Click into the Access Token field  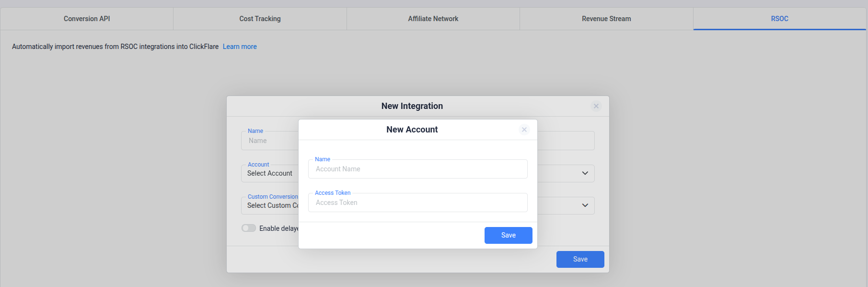click(x=417, y=203)
